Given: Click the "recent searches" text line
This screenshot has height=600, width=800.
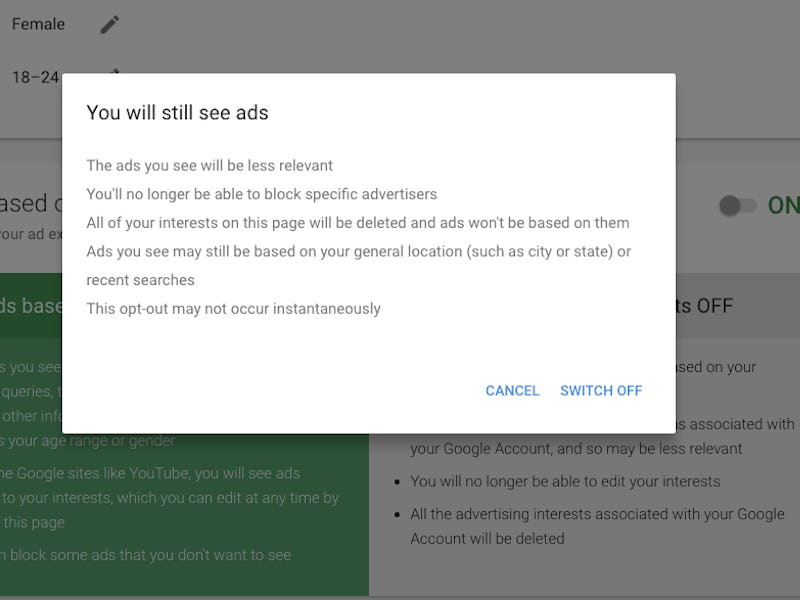Looking at the screenshot, I should coord(140,280).
